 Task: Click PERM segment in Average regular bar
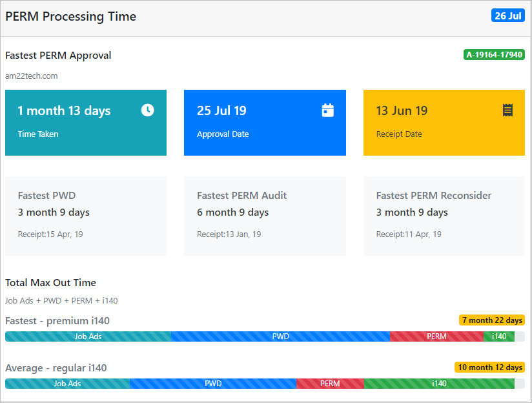[330, 384]
